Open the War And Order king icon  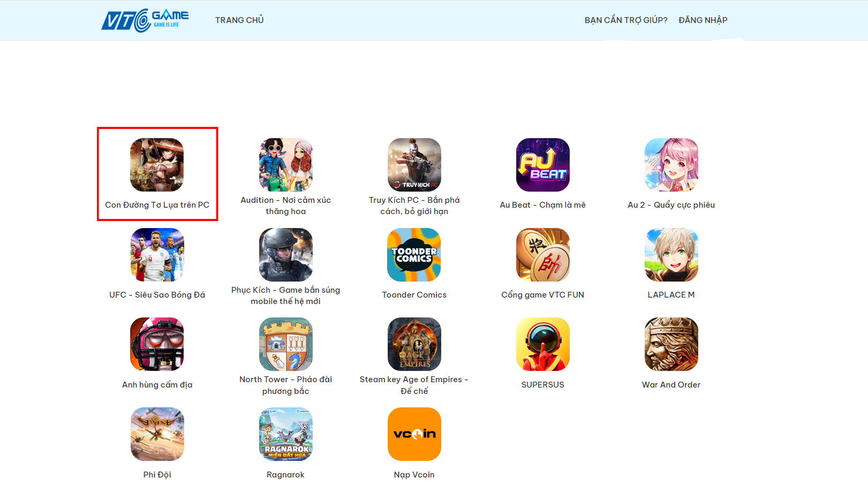coord(671,344)
